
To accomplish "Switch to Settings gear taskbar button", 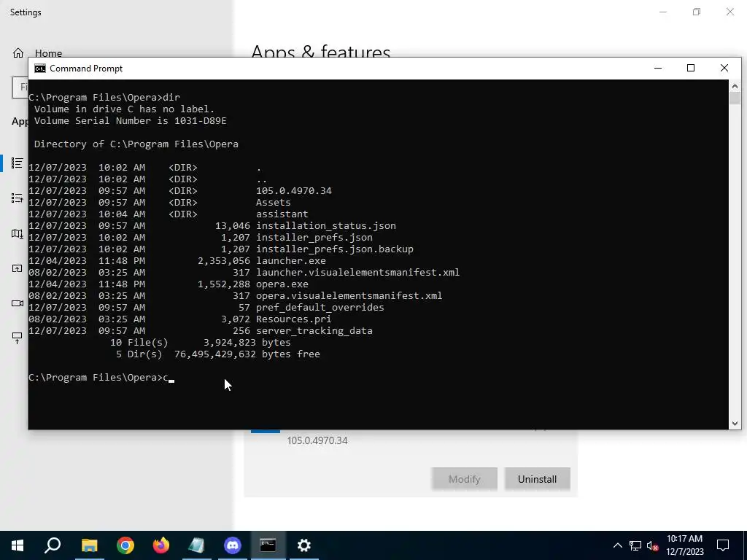I will coord(304,545).
